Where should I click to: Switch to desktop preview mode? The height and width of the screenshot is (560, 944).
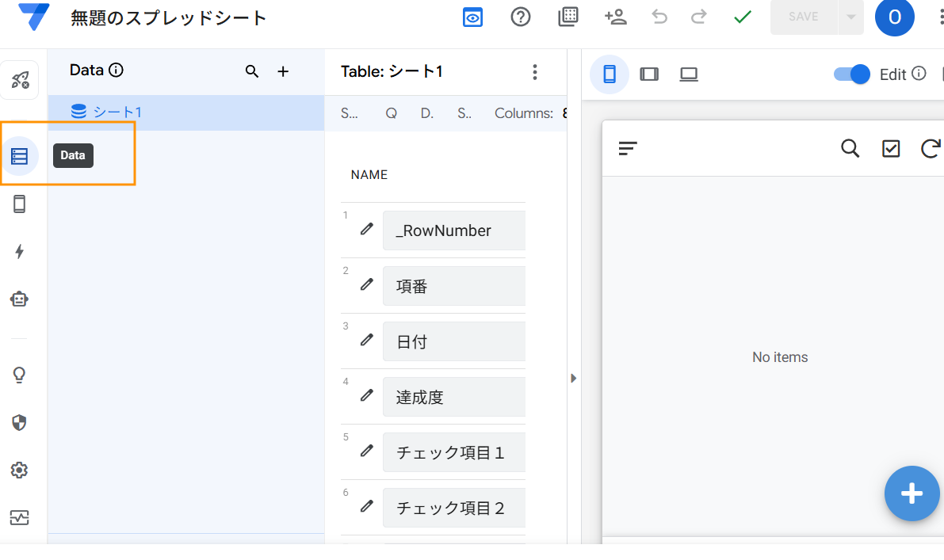point(689,74)
